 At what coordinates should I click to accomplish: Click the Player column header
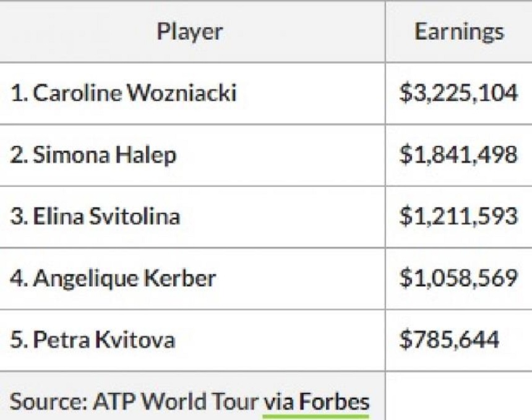tap(190, 32)
